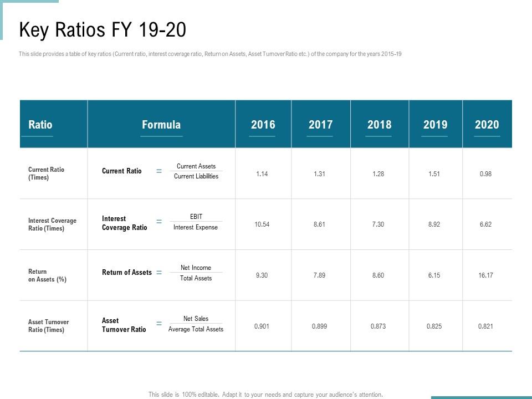
Task: Click the bold 'Return of Assets' formula name
Action: [127, 273]
